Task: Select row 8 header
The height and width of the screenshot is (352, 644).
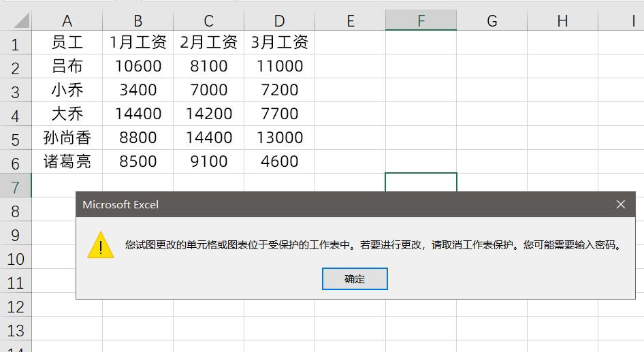Action: click(16, 210)
